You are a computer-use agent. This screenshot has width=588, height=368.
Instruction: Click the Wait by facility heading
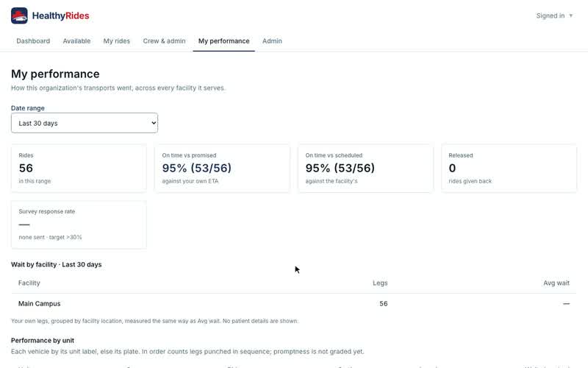[x=57, y=265]
